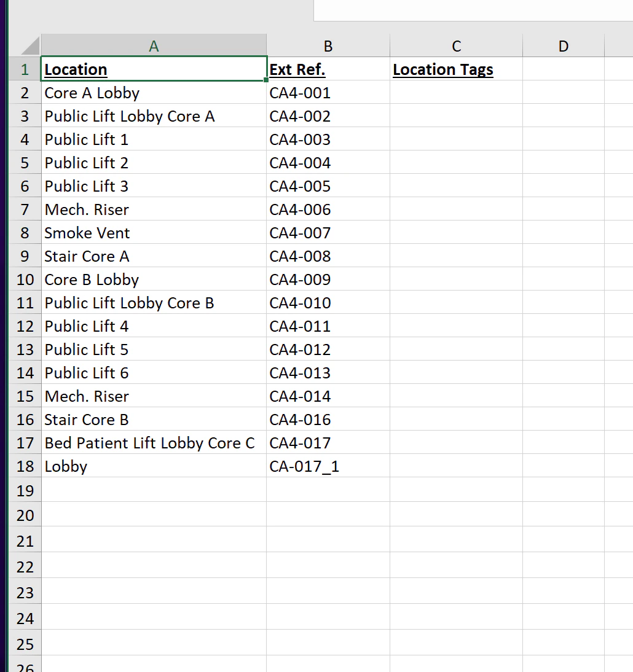Click cell containing CA4-005
The width and height of the screenshot is (633, 672).
[x=328, y=186]
